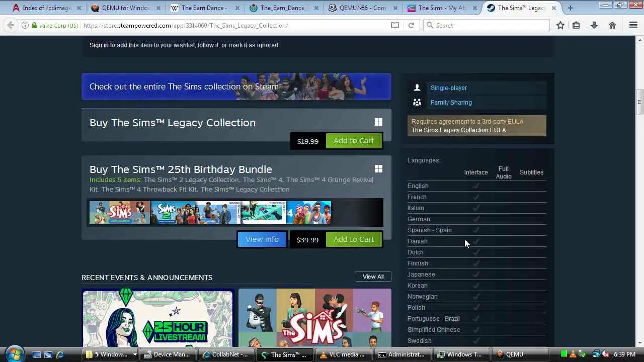Click the VLC cone tray icon

(x=573, y=354)
